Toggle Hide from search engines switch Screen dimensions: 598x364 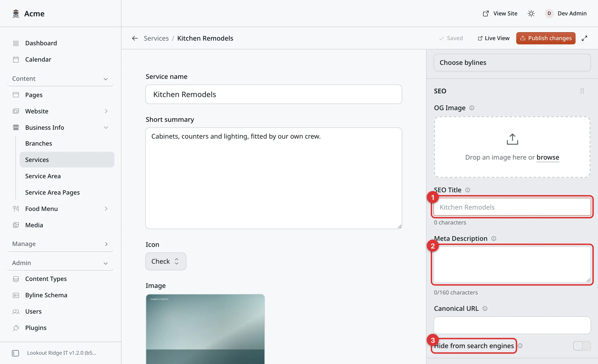tap(582, 346)
